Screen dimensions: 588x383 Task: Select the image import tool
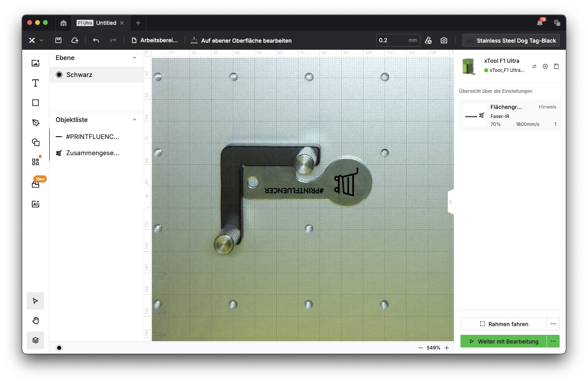tap(36, 63)
